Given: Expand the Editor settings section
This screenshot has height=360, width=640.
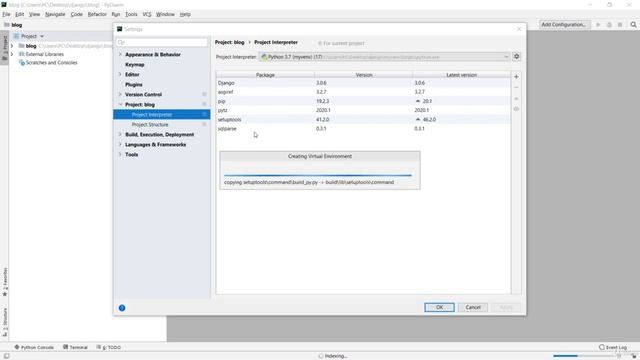Looking at the screenshot, I should coord(120,74).
